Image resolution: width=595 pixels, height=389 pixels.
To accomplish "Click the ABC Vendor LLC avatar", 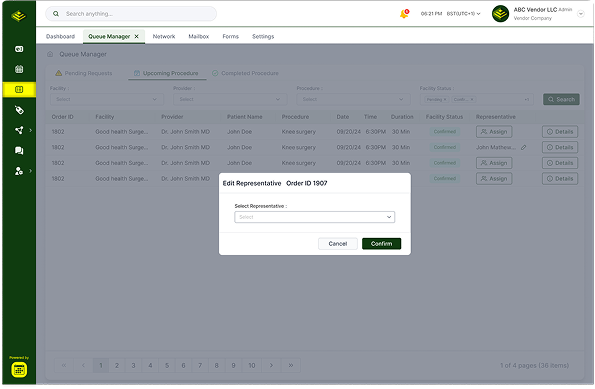I will [501, 14].
